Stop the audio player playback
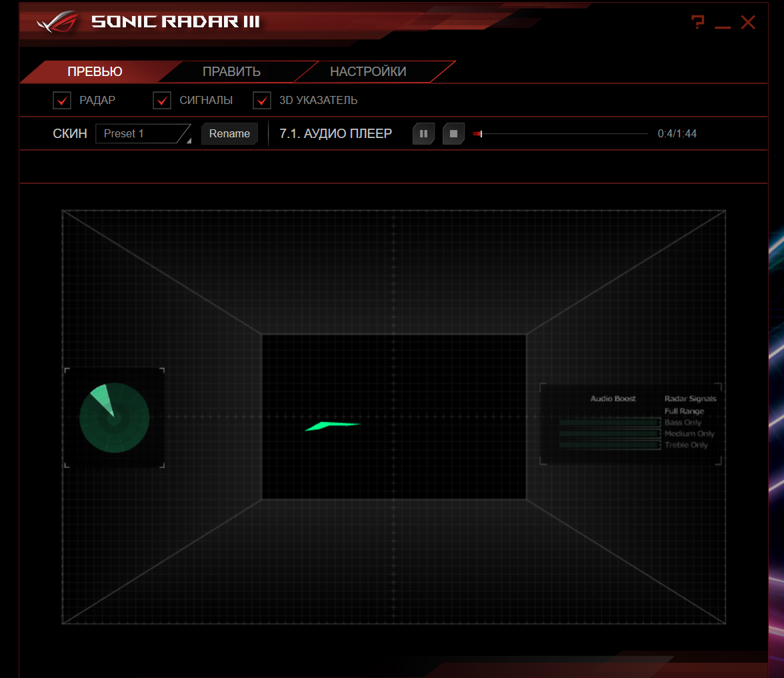The image size is (784, 678). (453, 134)
